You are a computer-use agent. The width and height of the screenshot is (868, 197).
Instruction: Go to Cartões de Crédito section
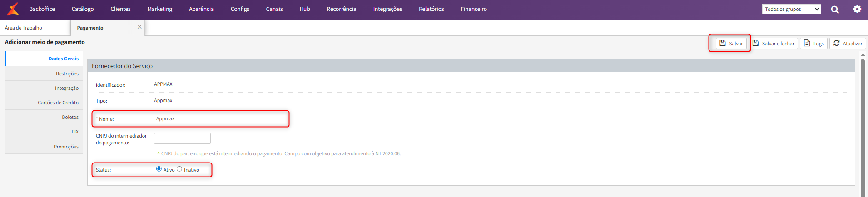[x=44, y=103]
